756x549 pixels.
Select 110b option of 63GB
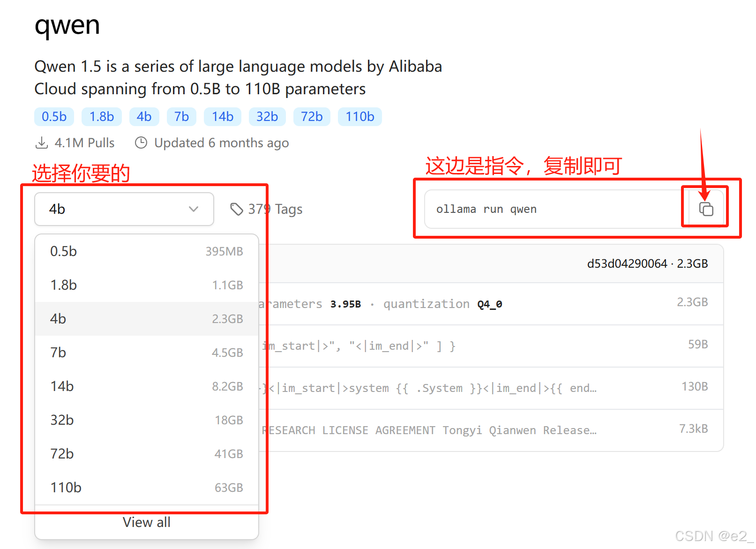click(147, 488)
